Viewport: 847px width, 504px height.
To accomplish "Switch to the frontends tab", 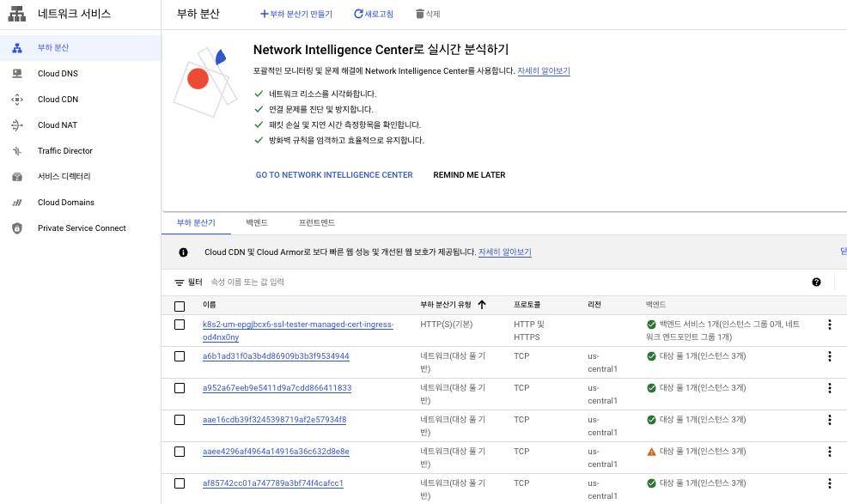I will pyautogui.click(x=317, y=223).
